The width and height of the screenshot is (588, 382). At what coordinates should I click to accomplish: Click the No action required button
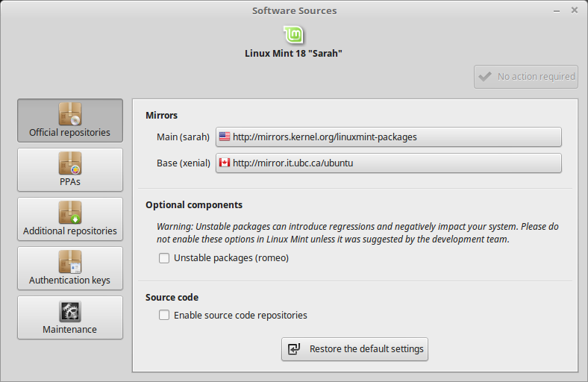click(526, 76)
